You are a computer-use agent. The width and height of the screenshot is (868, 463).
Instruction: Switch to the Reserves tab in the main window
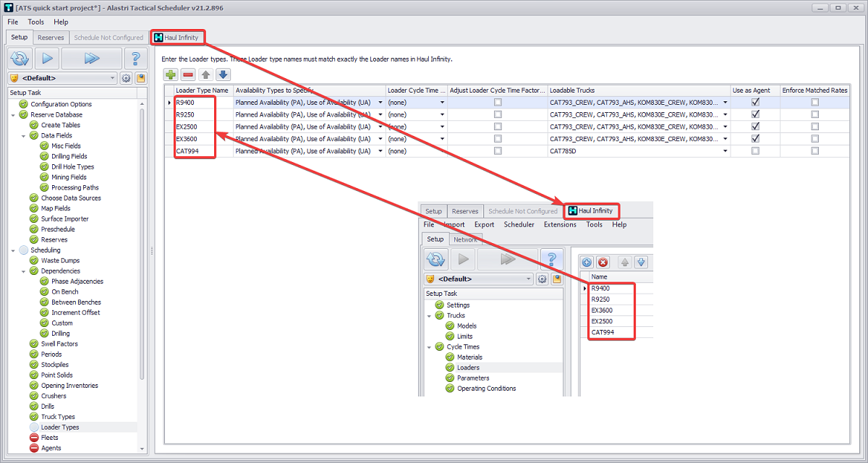(51, 38)
